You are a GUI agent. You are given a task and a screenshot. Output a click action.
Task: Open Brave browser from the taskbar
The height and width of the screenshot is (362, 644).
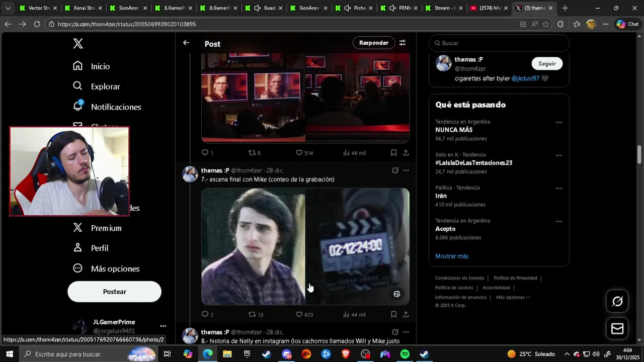point(346,354)
